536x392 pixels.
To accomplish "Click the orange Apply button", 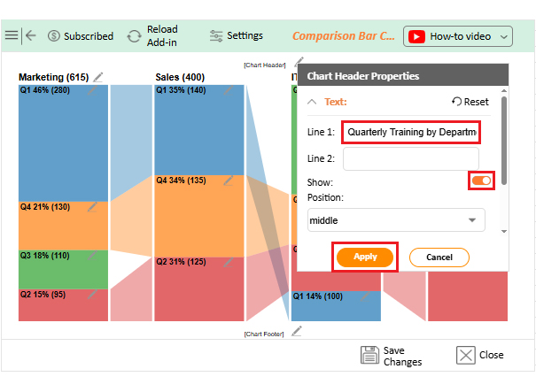I will coord(365,257).
